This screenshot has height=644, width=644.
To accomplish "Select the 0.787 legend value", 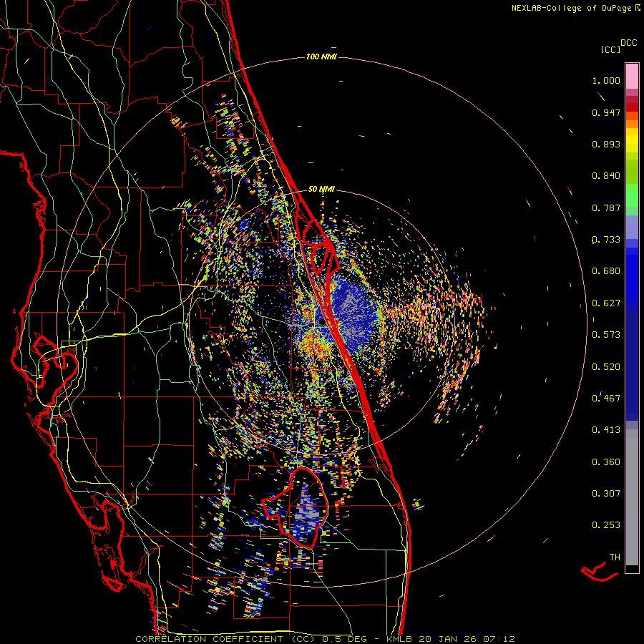I will point(606,208).
